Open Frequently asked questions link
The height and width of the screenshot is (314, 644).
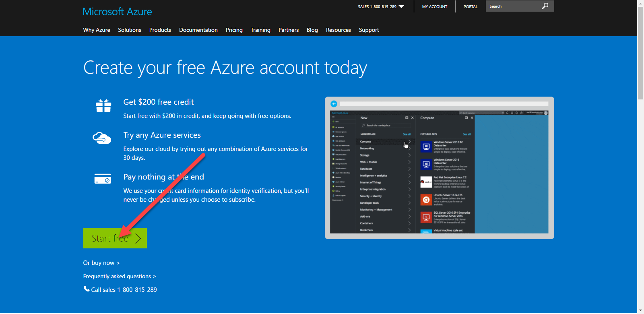coord(119,276)
